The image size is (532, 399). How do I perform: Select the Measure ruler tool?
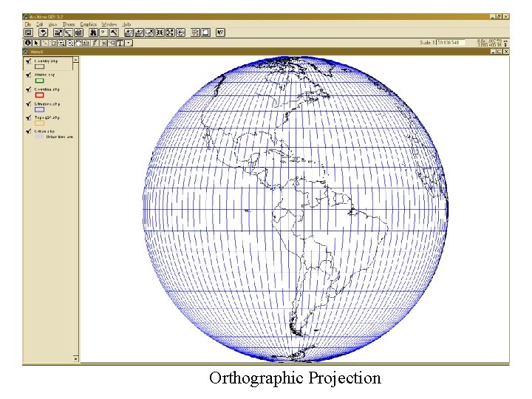(86, 43)
